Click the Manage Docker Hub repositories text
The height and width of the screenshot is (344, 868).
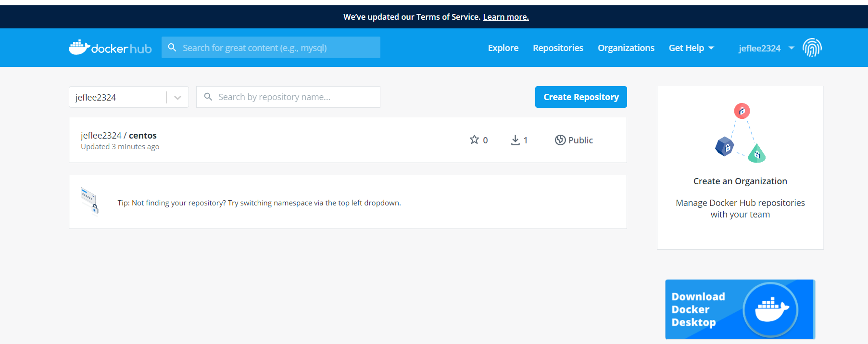point(740,208)
